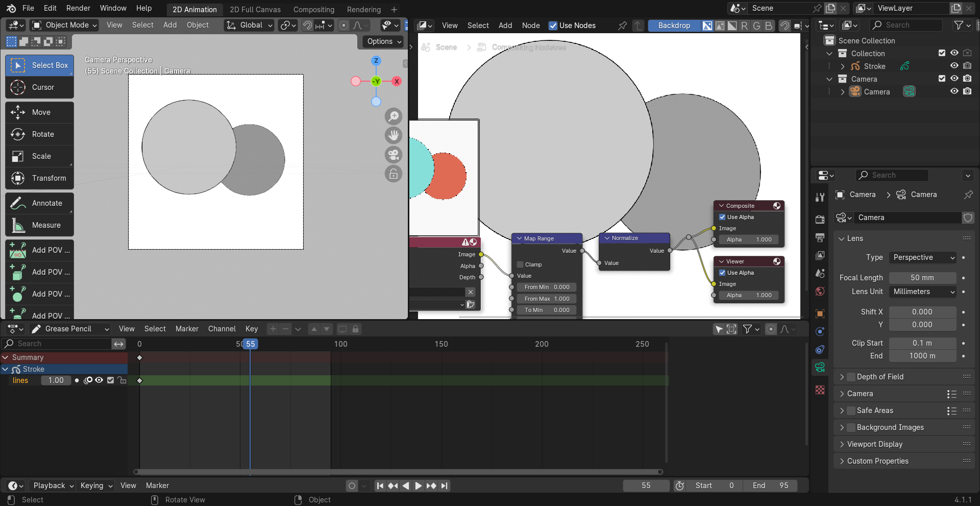
Task: Open the Object Mode dropdown
Action: point(64,25)
